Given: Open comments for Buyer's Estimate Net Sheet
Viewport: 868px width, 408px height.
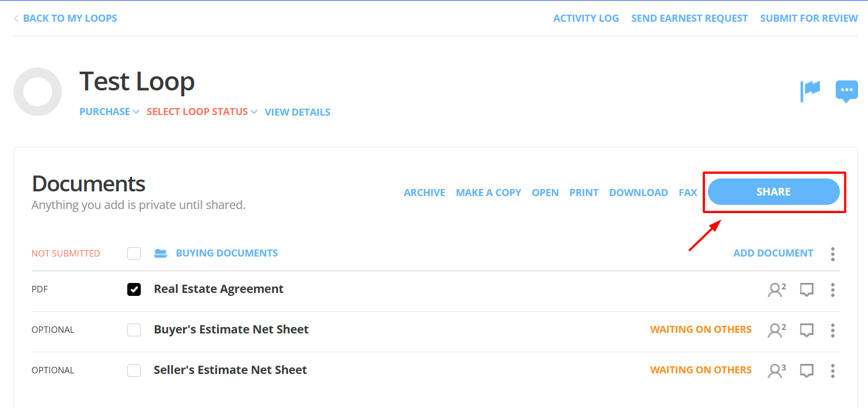Looking at the screenshot, I should pos(807,330).
